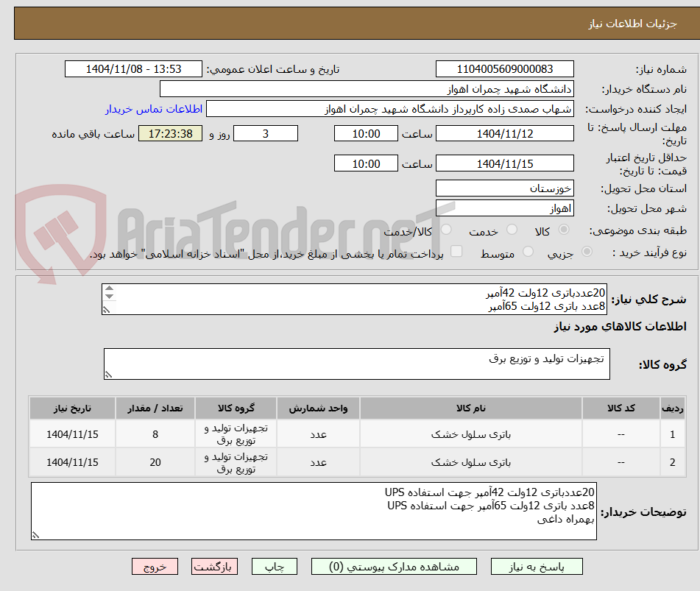Click the گروه کالا text area
This screenshot has height=591, width=700.
(x=357, y=364)
